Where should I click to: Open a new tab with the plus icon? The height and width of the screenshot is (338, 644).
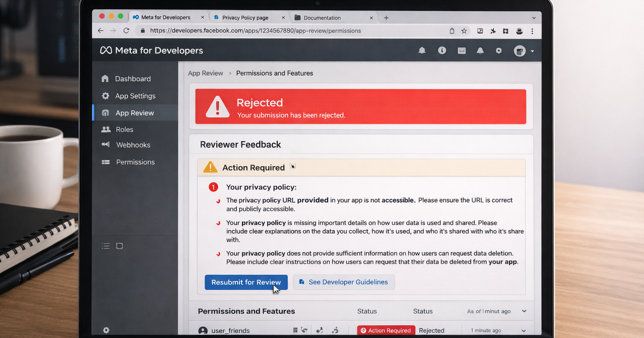tap(386, 18)
